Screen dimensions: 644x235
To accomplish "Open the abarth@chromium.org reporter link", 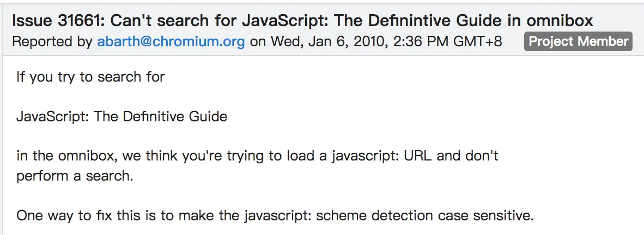I will [171, 41].
